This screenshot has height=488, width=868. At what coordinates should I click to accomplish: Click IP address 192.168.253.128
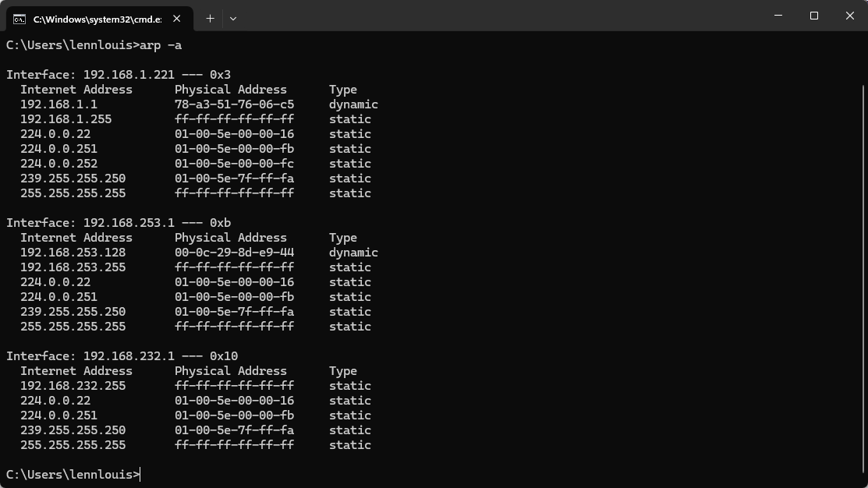(x=73, y=253)
